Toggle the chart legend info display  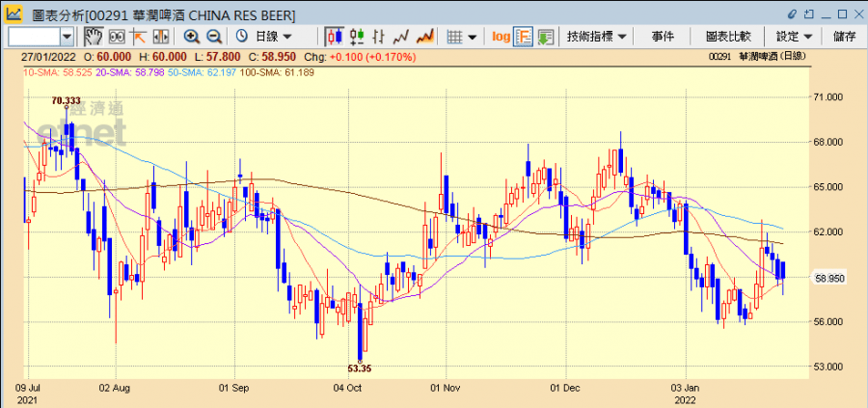(524, 37)
